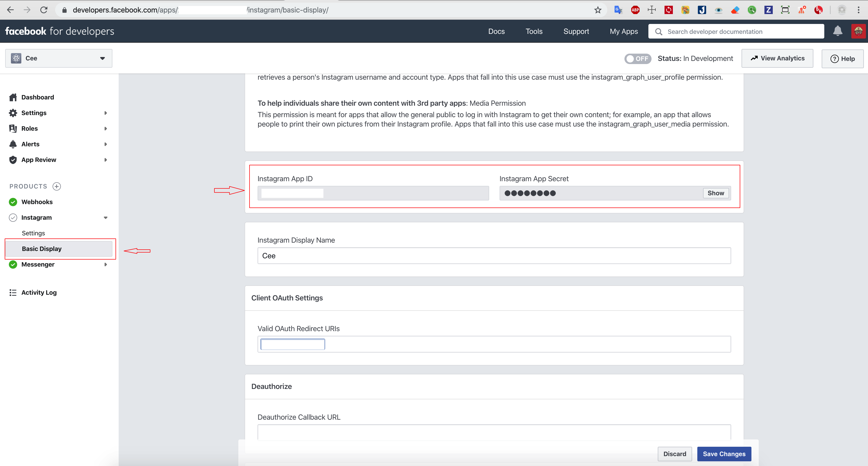This screenshot has width=868, height=466.
Task: Toggle the app status OFF switch
Action: 637,59
